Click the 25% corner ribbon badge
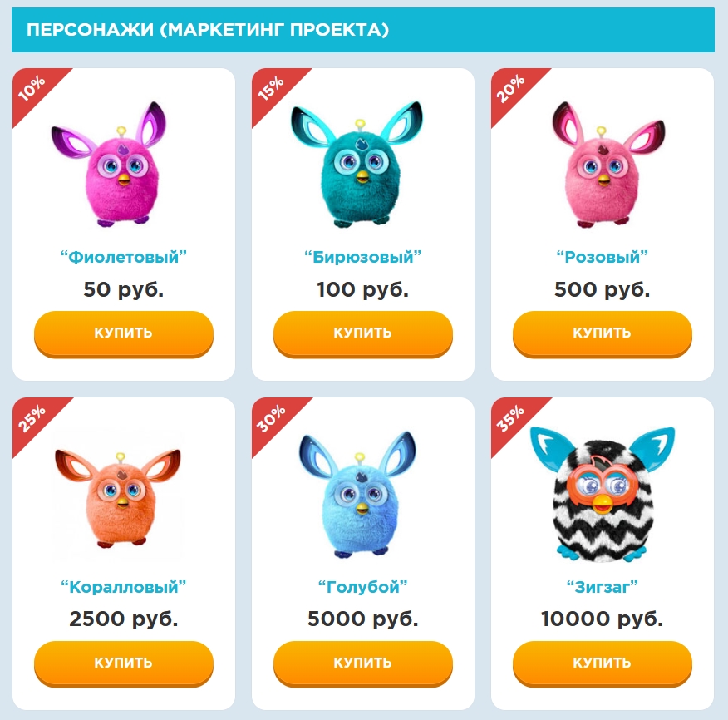Image resolution: width=728 pixels, height=720 pixels. tap(33, 419)
